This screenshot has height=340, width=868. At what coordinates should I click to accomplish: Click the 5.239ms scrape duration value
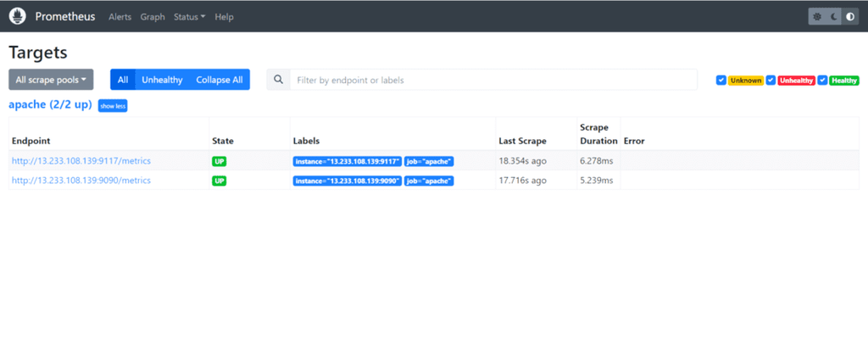[597, 181]
